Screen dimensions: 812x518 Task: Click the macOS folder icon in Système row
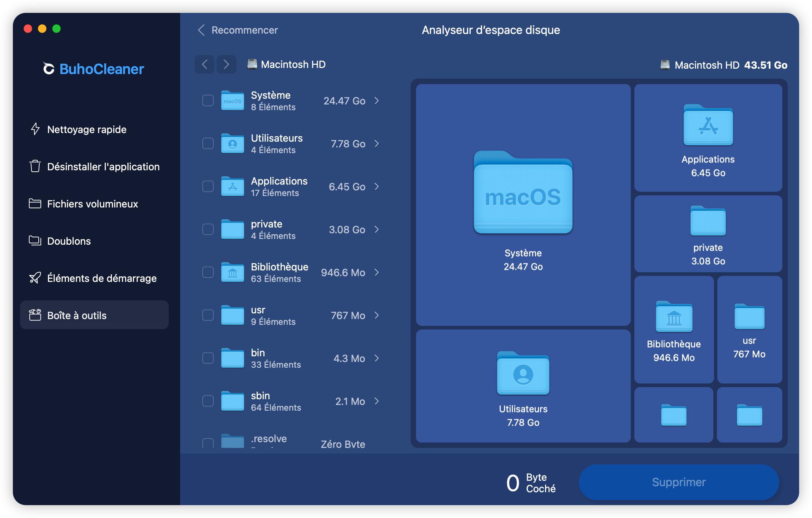point(232,101)
